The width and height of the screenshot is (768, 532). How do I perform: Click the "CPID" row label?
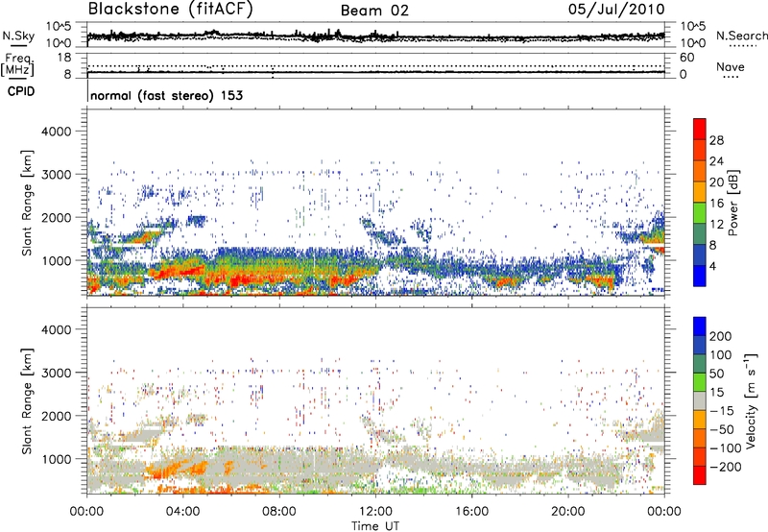pyautogui.click(x=21, y=91)
